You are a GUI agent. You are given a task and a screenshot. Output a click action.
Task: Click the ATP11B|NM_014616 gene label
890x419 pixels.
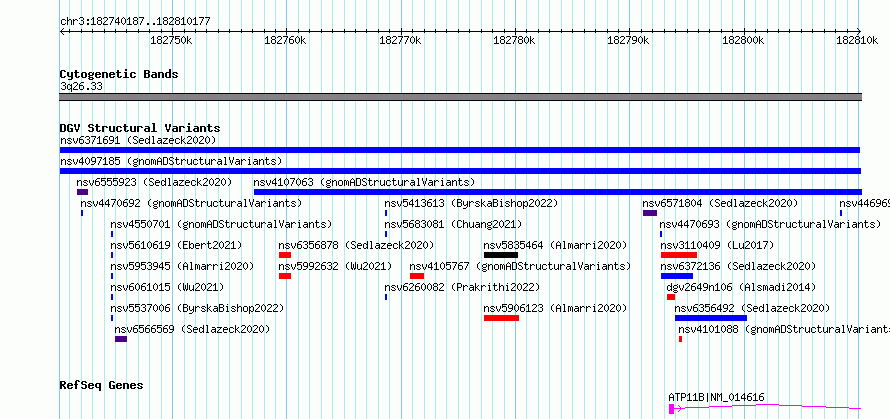click(x=716, y=397)
